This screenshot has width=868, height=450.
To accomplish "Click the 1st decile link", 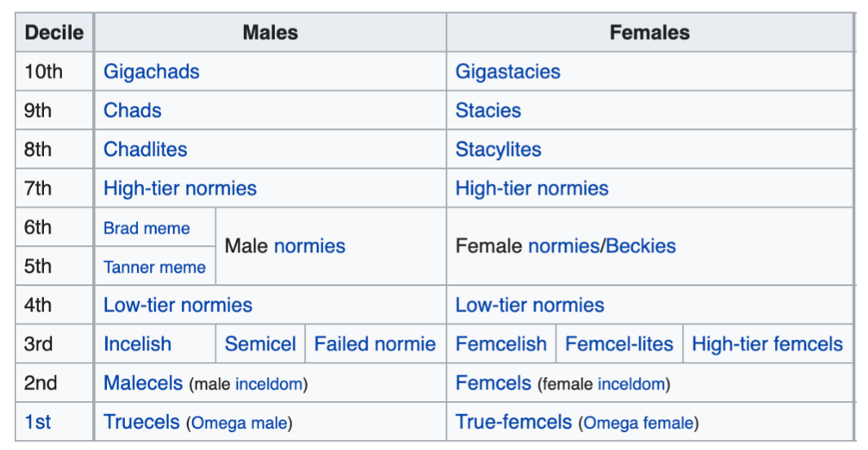I will [38, 422].
